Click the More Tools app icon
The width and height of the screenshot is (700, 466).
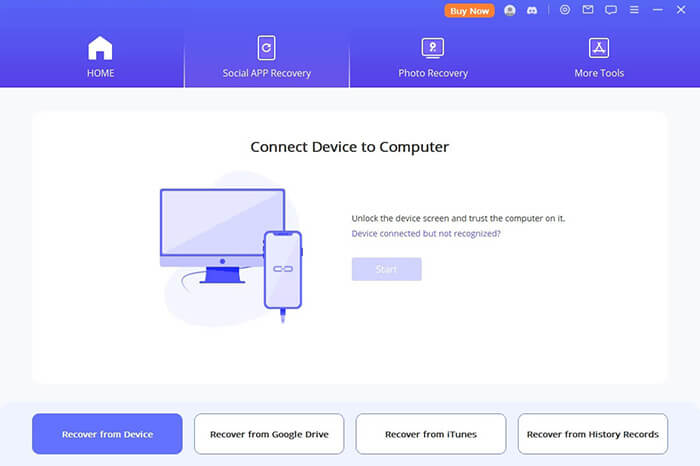[x=599, y=48]
